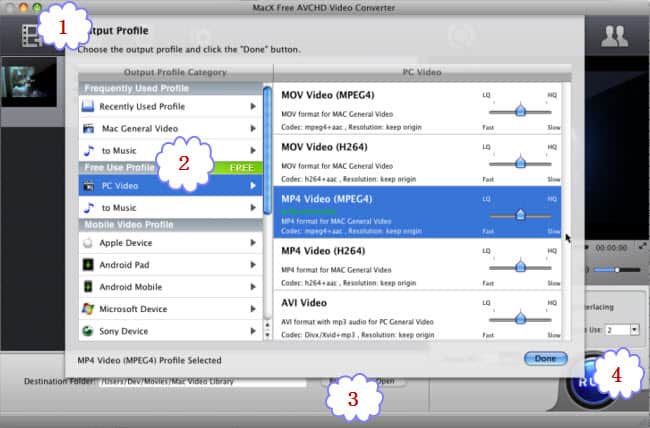Click the category list scroll up arrow
Viewport: 650px width, 428px height.
pos(267,325)
